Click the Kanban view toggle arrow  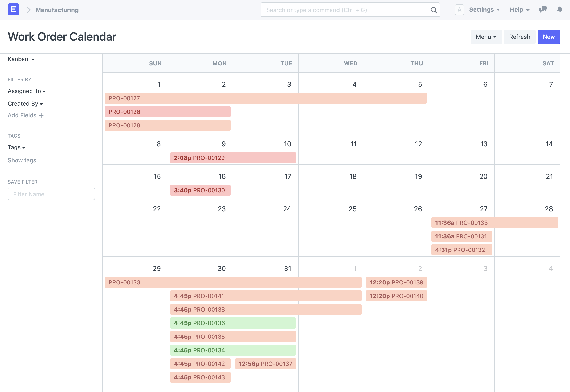pyautogui.click(x=33, y=59)
